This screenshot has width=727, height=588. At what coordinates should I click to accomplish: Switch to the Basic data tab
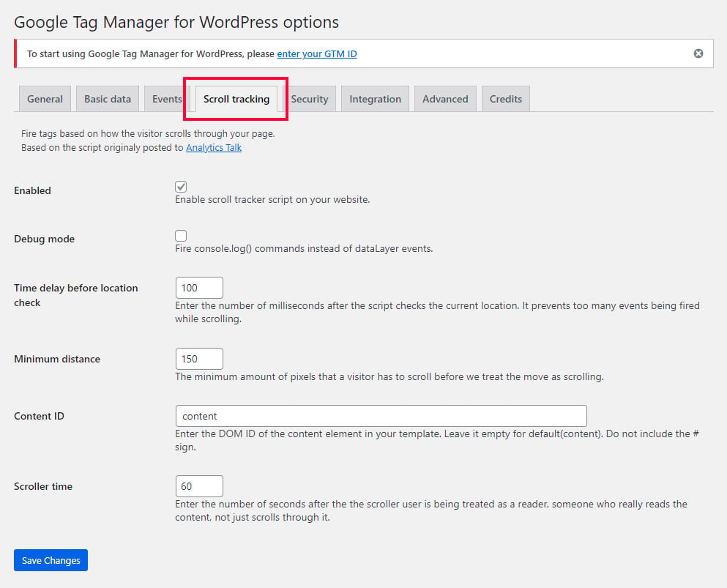point(108,99)
